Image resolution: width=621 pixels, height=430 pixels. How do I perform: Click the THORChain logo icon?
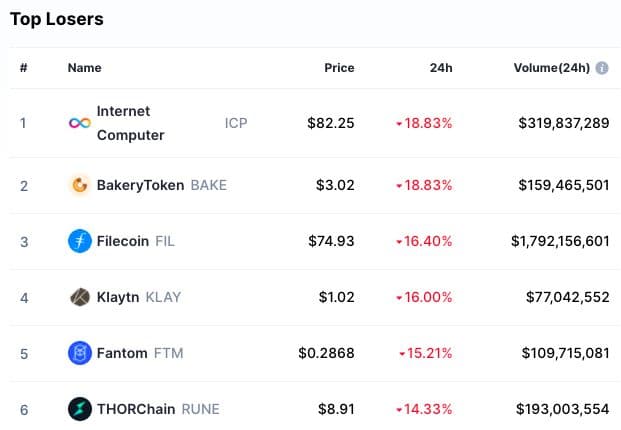[79, 409]
